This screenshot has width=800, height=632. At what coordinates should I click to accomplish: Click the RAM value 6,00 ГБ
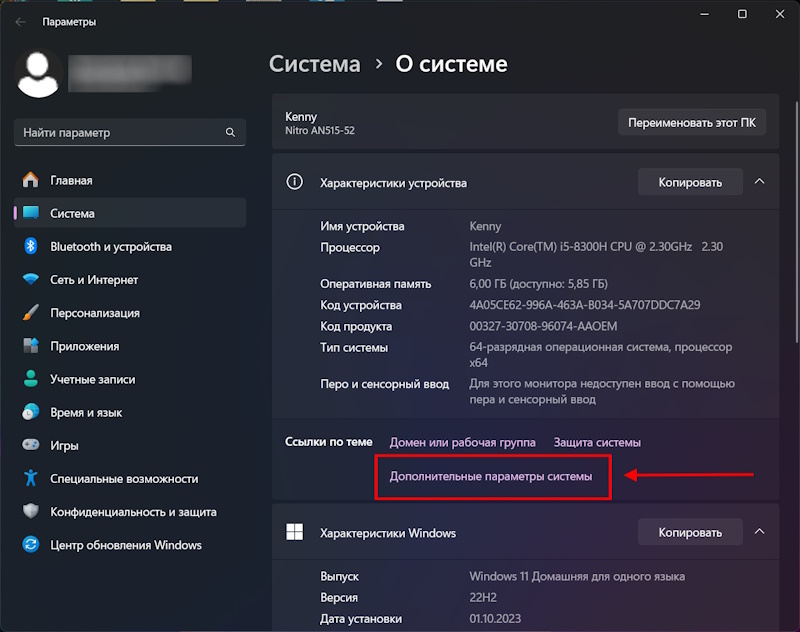(538, 284)
